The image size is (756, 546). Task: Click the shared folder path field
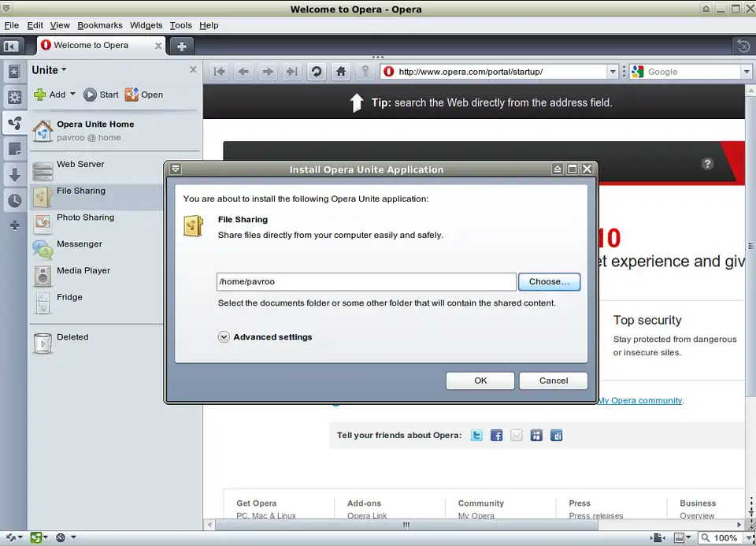point(366,281)
